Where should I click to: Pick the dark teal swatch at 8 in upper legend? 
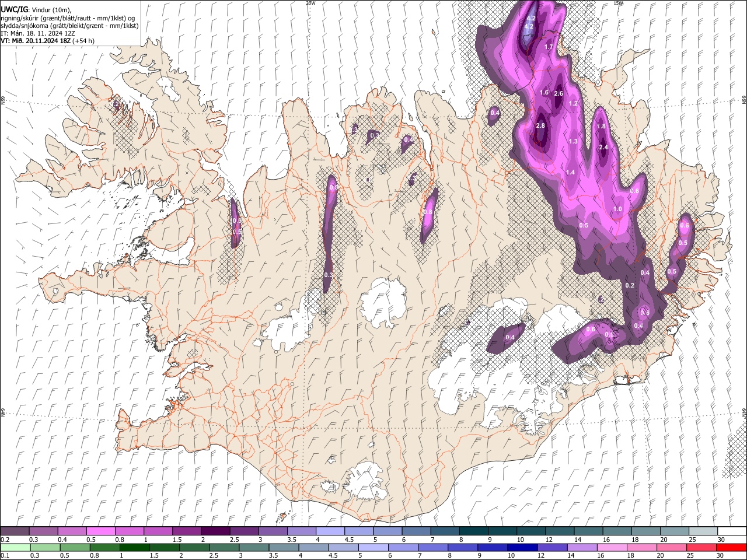coord(474,531)
